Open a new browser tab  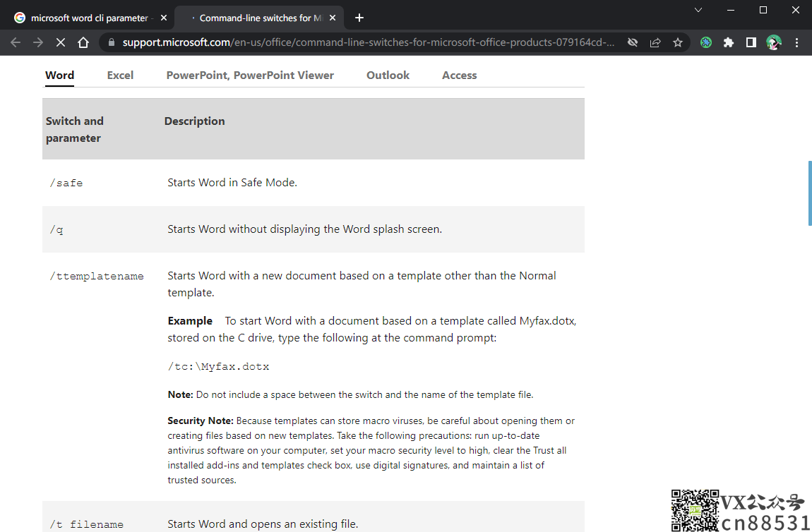point(359,18)
